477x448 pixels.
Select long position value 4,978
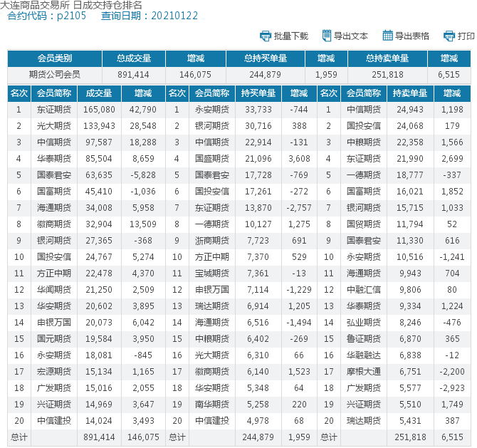pyautogui.click(x=258, y=421)
